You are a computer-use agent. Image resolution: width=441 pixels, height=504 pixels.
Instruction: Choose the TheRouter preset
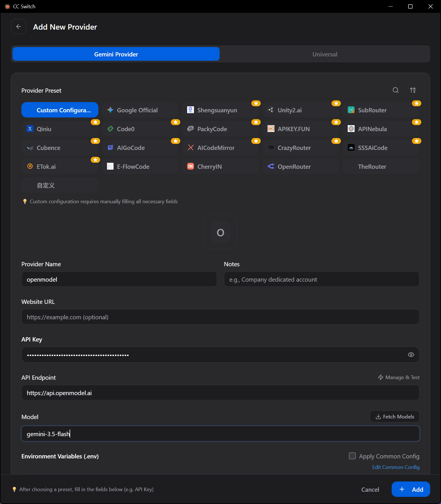coord(381,166)
